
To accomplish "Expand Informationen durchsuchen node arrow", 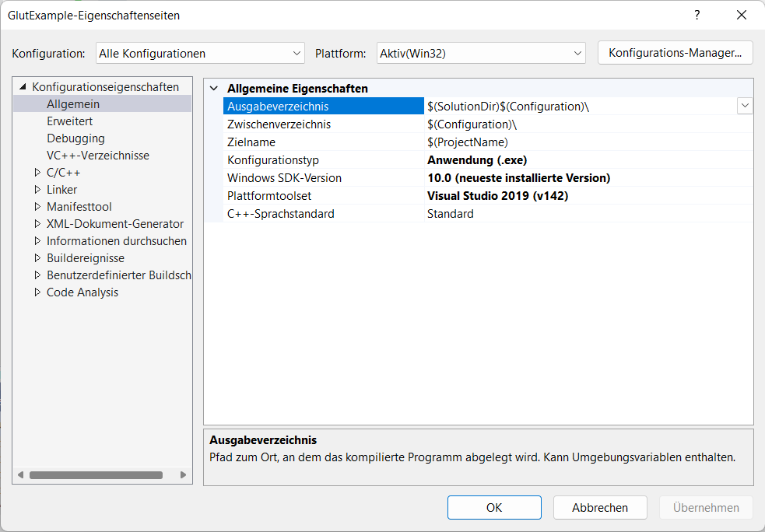I will pos(37,241).
